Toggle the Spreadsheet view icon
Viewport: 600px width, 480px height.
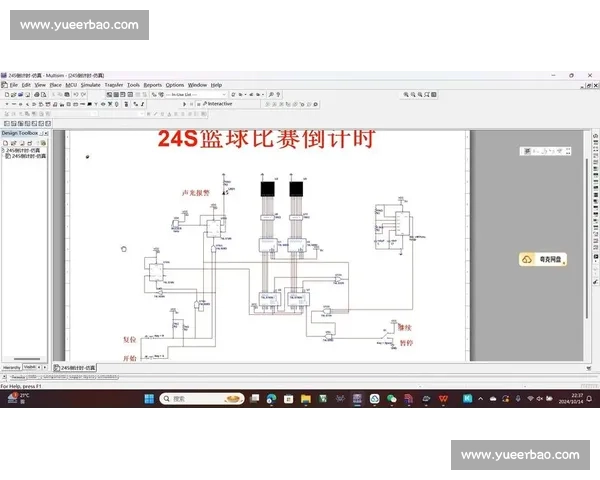tap(116, 95)
